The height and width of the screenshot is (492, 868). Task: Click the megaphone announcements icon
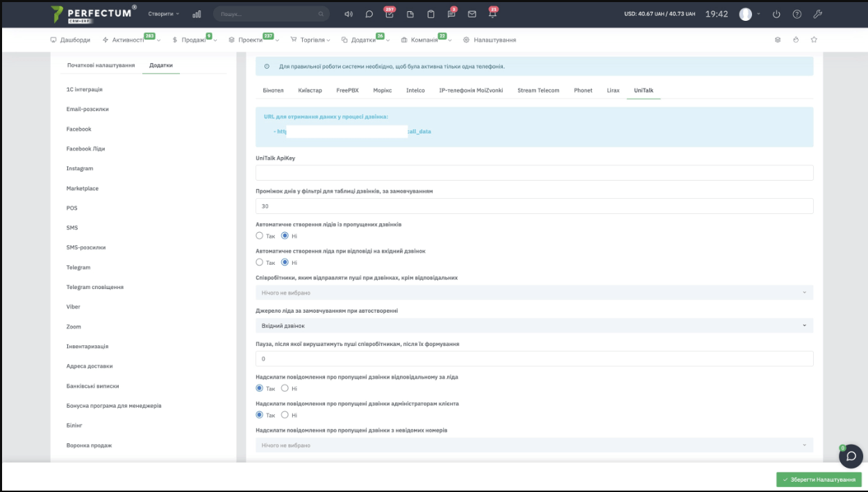tap(349, 14)
